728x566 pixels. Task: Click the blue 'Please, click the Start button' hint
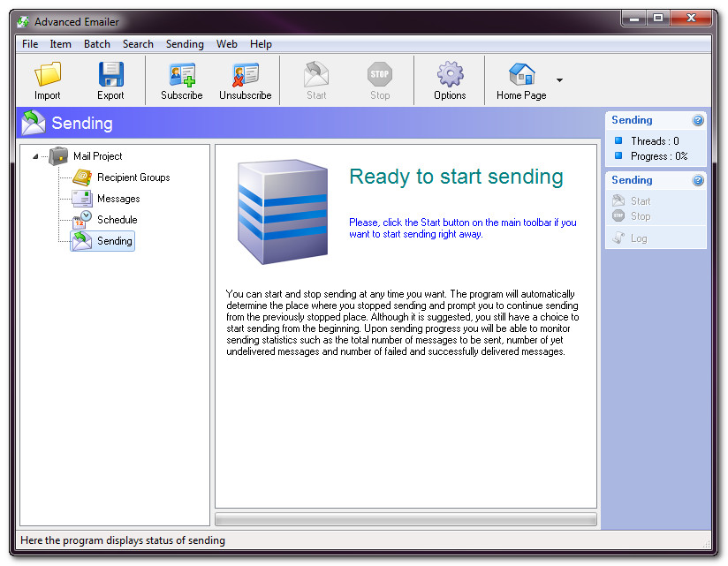pos(463,229)
